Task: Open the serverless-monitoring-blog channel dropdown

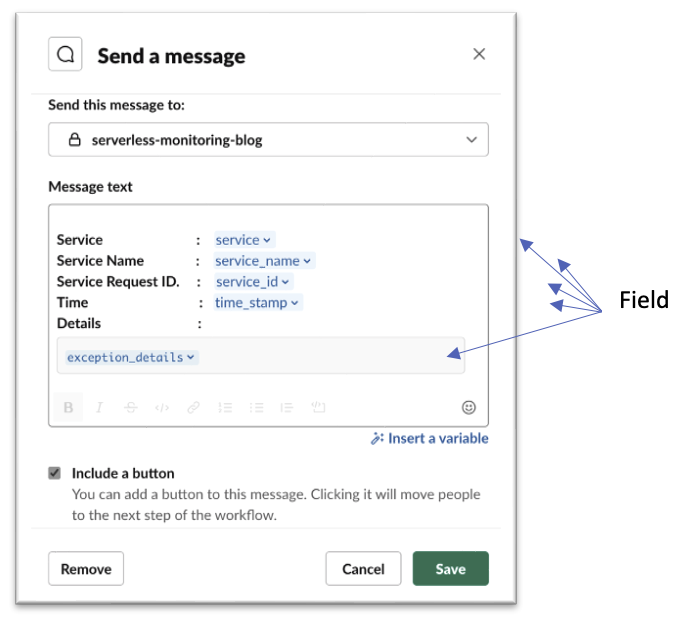Action: pos(268,139)
